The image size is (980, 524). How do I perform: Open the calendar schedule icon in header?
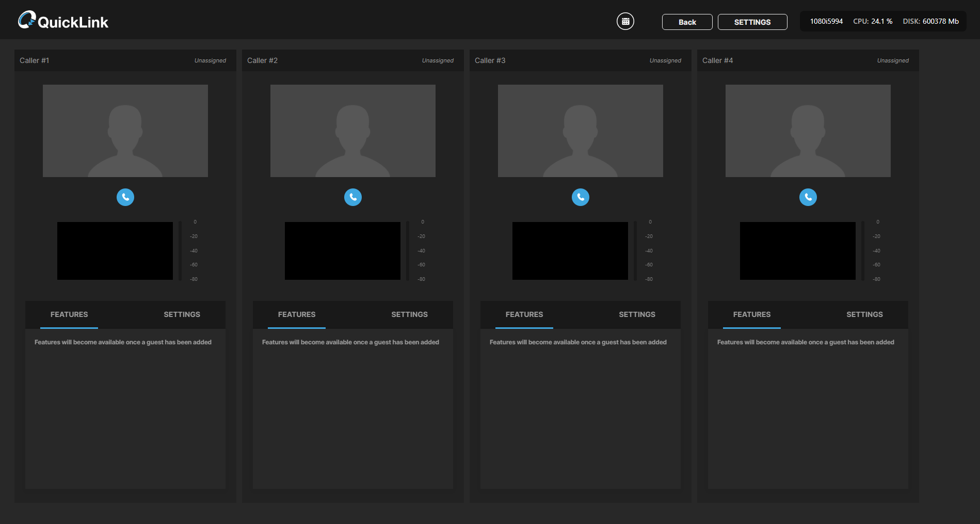point(625,22)
